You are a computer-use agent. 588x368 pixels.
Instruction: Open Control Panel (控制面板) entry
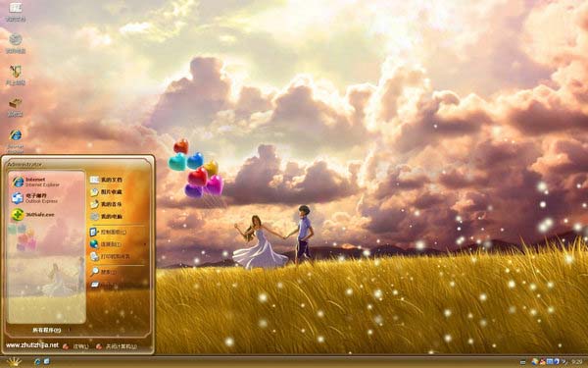click(109, 232)
